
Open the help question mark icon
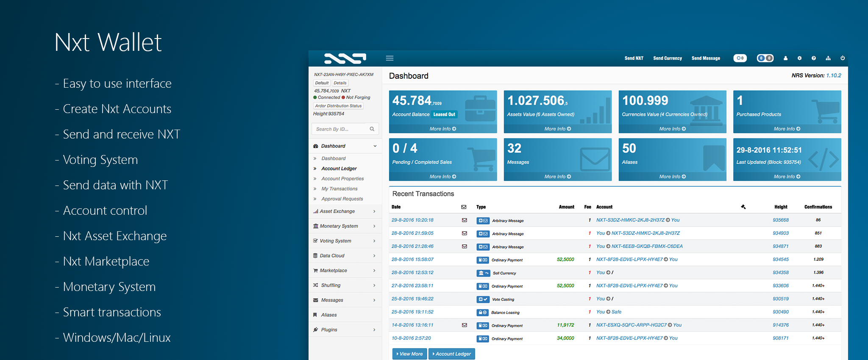pos(813,58)
